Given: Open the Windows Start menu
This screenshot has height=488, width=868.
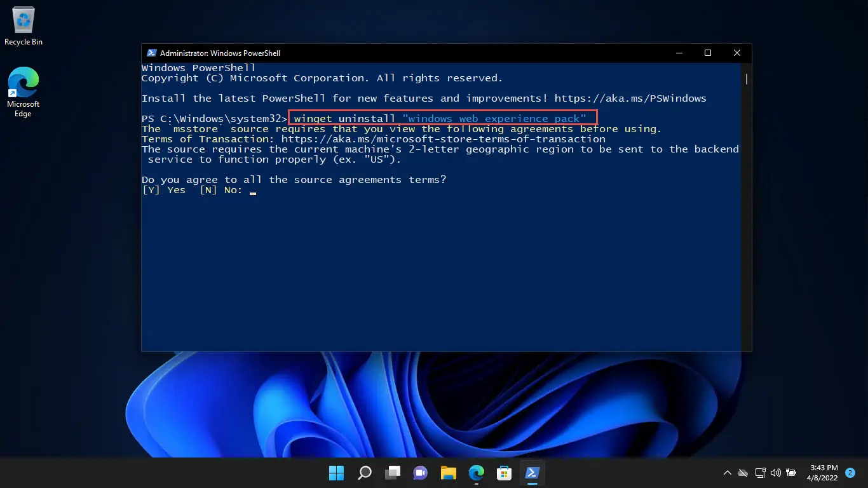Looking at the screenshot, I should (x=336, y=473).
